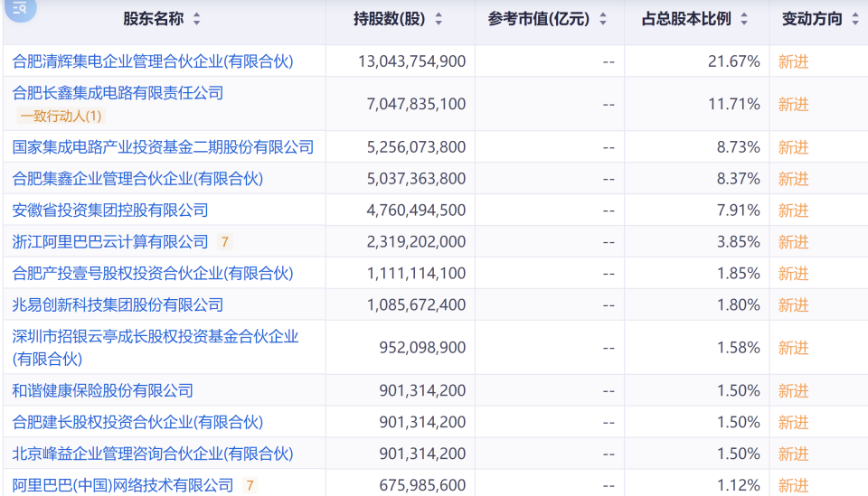Click share count in 和谐健康保险 row
The image size is (868, 496).
click(x=422, y=391)
